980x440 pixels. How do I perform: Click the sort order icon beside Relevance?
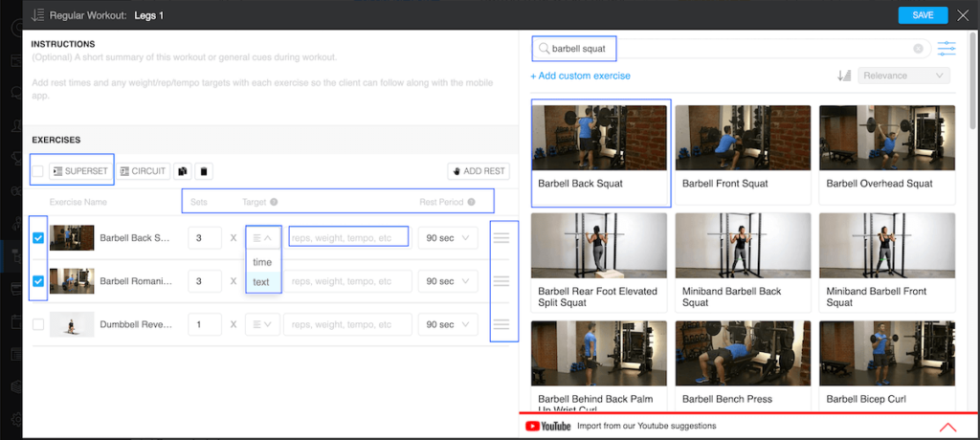click(845, 76)
